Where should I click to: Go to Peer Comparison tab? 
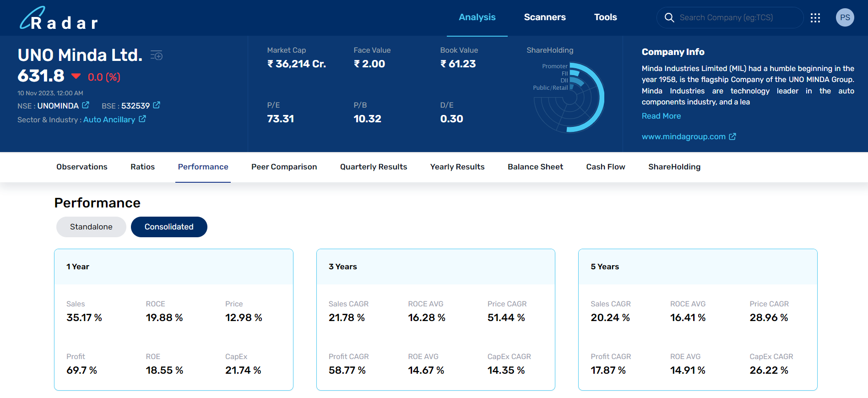click(x=284, y=167)
